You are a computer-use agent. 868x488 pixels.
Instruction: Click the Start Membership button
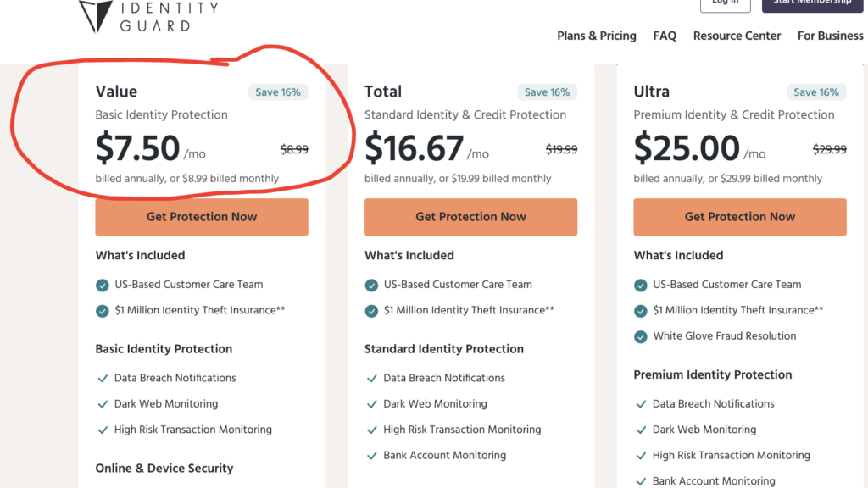tap(811, 3)
